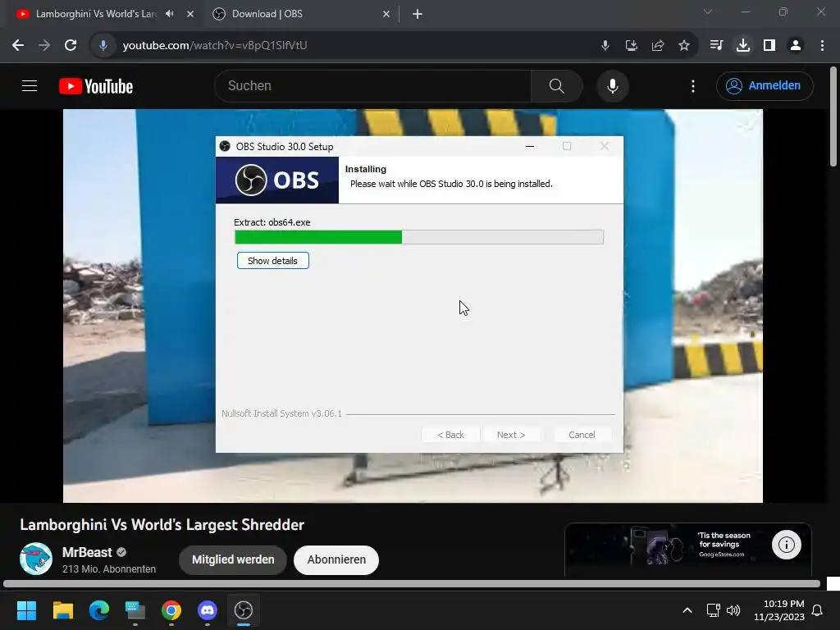Open the YouTube hamburger guide menu
This screenshot has height=630, width=840.
click(x=30, y=85)
